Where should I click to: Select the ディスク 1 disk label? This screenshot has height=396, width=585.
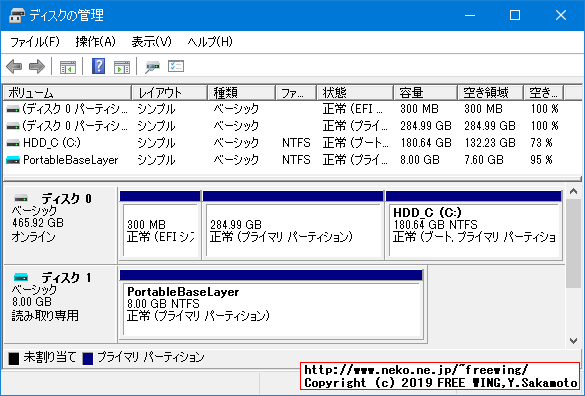pos(66,278)
